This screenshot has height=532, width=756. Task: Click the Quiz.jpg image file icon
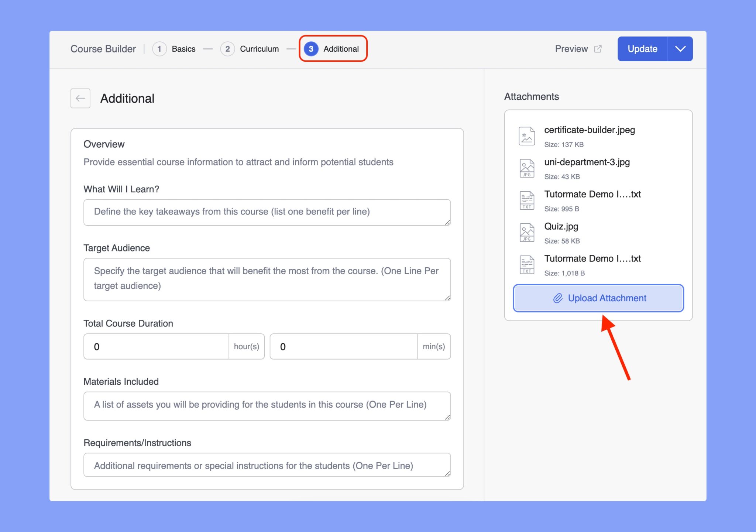click(x=526, y=233)
